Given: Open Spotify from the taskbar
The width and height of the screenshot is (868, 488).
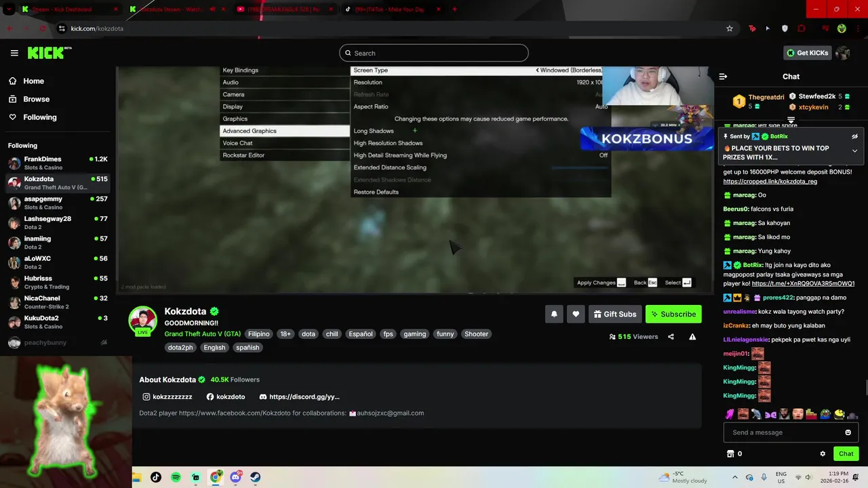Looking at the screenshot, I should click(x=176, y=477).
